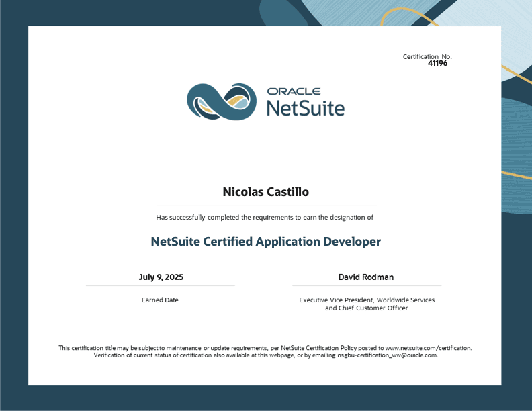Click 'Has successfully completed the requirements' line
Viewport: 532px width, 411px height.
click(x=265, y=218)
